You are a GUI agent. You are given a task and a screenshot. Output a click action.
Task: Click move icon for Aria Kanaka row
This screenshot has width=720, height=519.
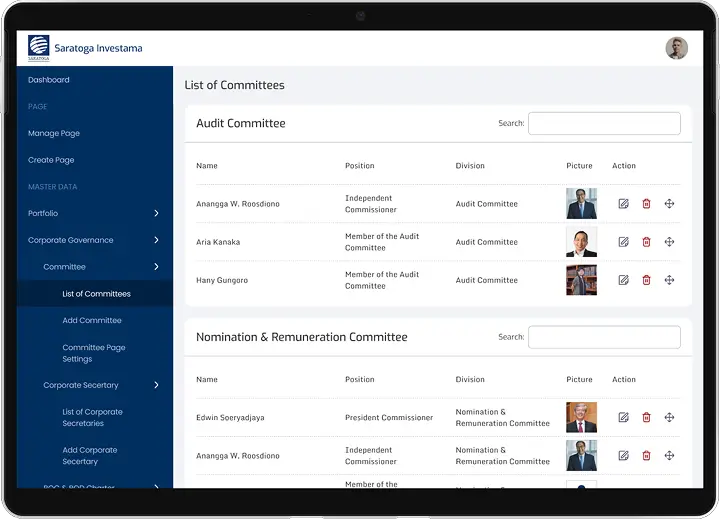[x=669, y=242]
